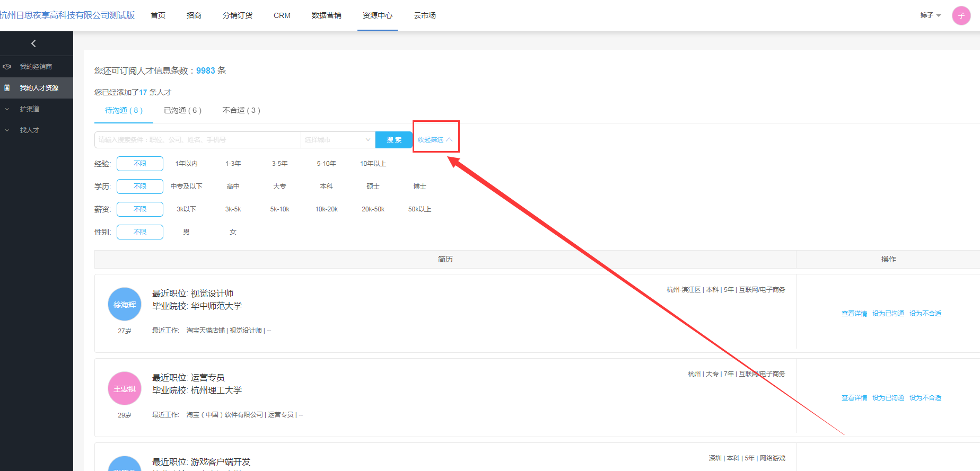Viewport: 980px width, 471px height.
Task: Click the blue 搜索 button
Action: [393, 140]
